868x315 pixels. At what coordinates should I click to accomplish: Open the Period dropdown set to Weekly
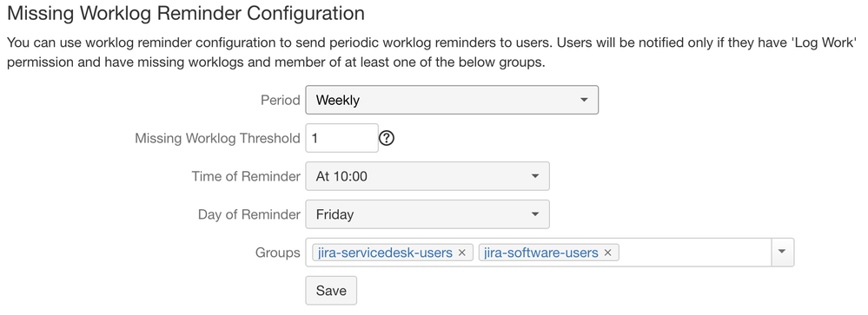452,100
